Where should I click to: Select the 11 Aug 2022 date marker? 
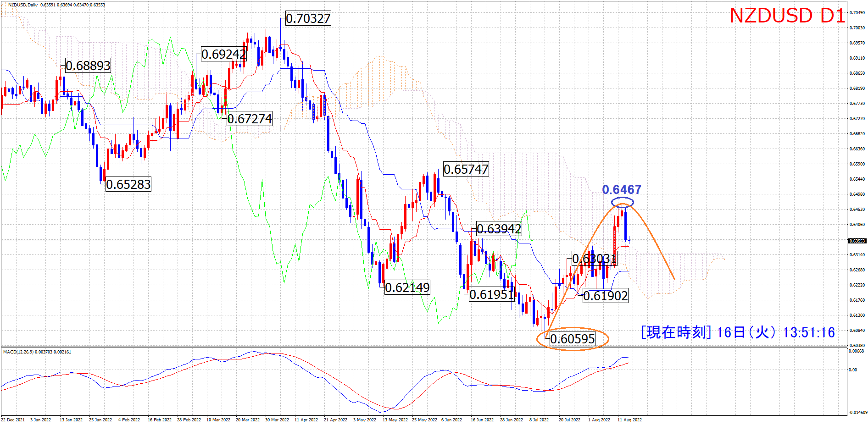point(629,419)
